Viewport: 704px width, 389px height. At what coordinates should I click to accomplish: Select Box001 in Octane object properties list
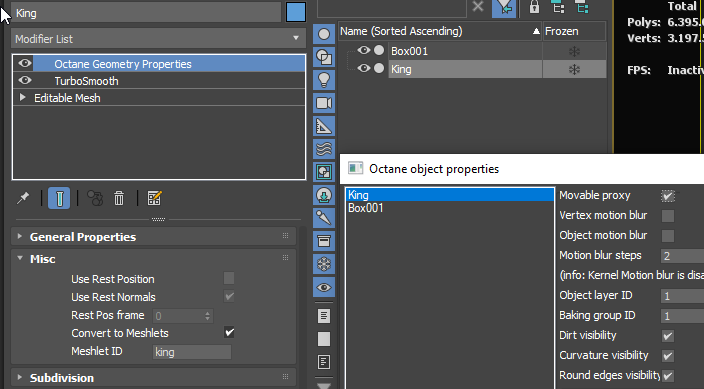(450, 208)
